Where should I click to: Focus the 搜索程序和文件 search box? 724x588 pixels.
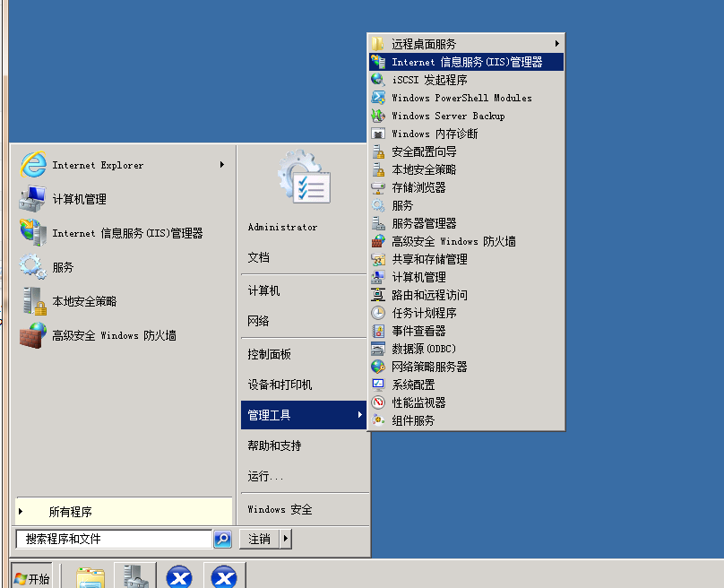[114, 539]
